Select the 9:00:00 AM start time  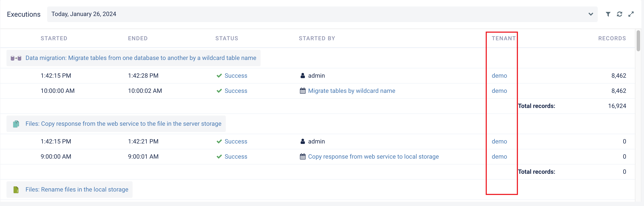[56, 157]
